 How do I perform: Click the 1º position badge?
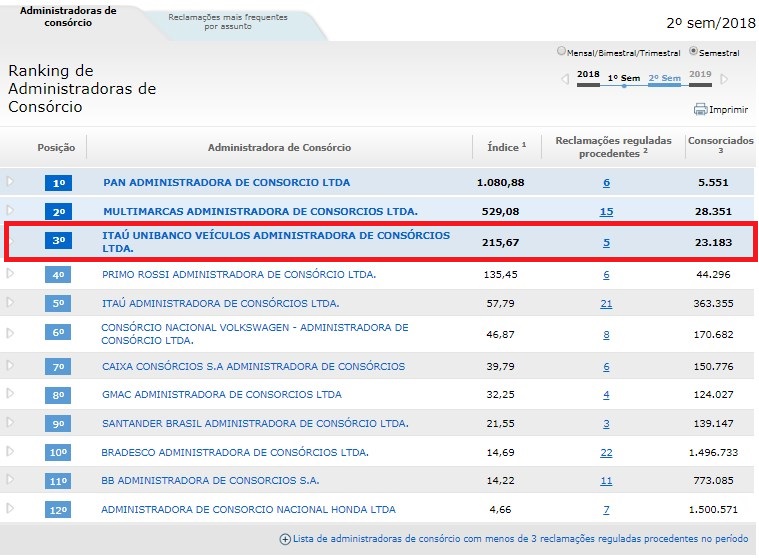58,183
